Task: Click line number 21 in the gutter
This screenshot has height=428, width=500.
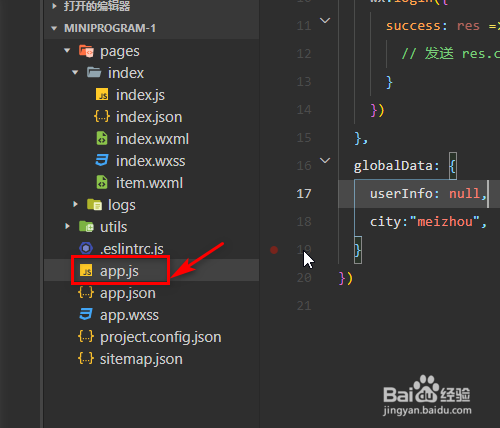Action: tap(304, 306)
